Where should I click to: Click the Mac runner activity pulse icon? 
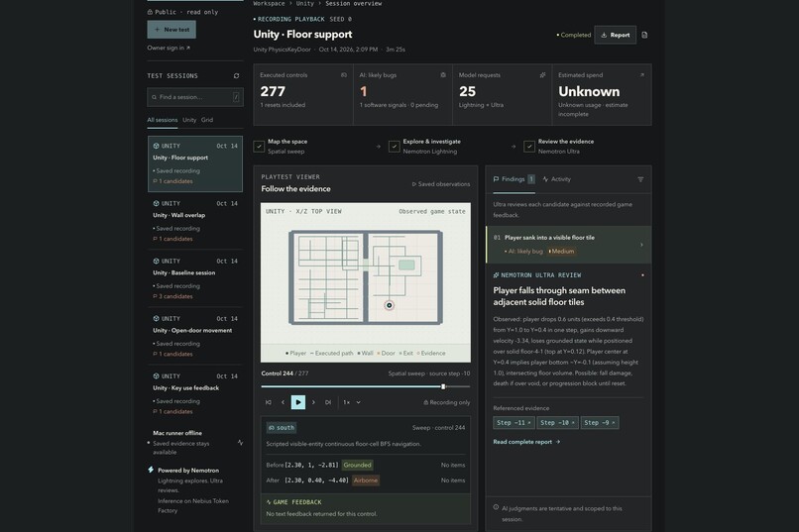click(x=240, y=443)
